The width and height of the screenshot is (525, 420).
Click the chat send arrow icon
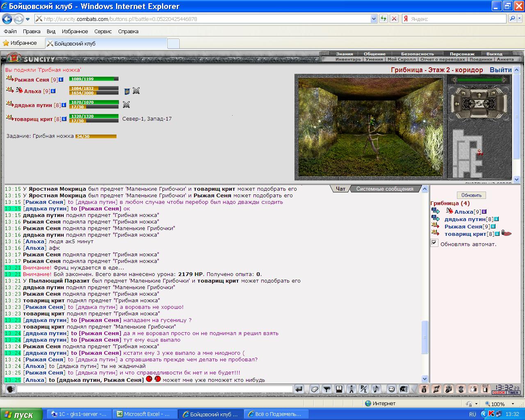(x=299, y=389)
